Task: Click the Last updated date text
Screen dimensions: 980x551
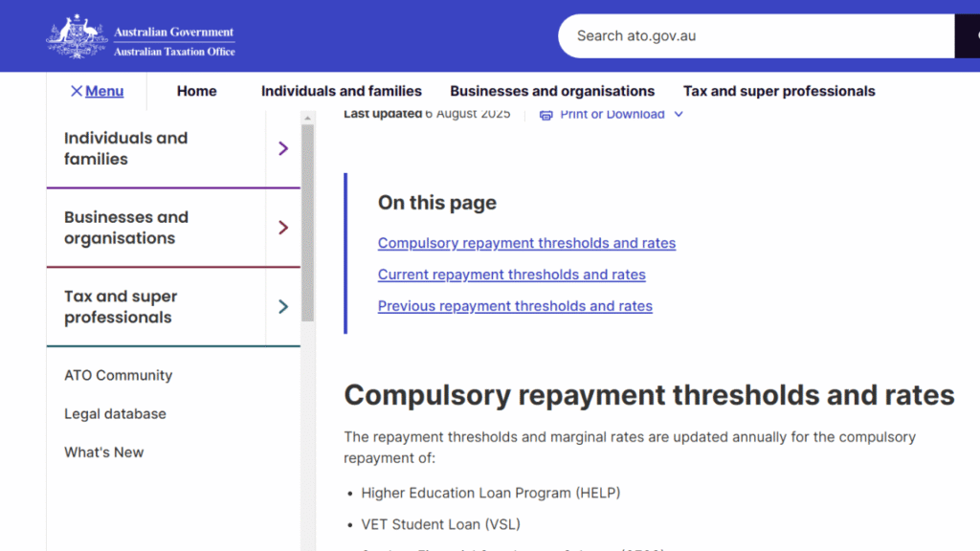Action: [x=427, y=115]
